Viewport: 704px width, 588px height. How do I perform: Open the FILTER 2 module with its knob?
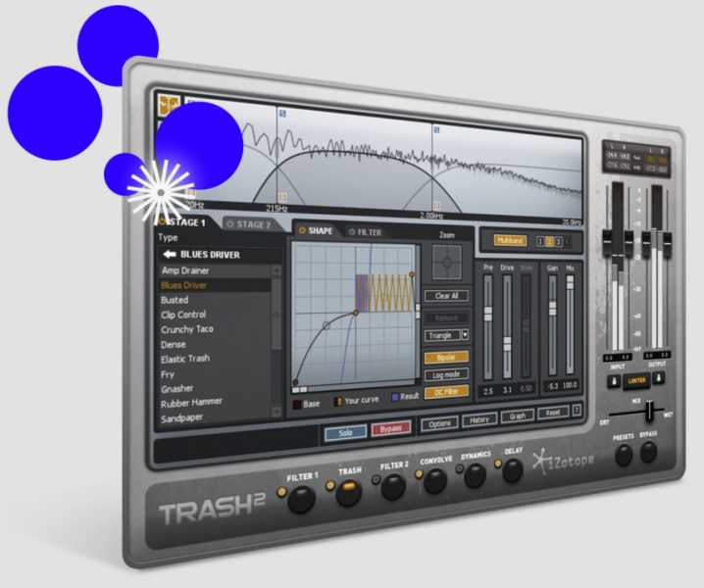393,486
